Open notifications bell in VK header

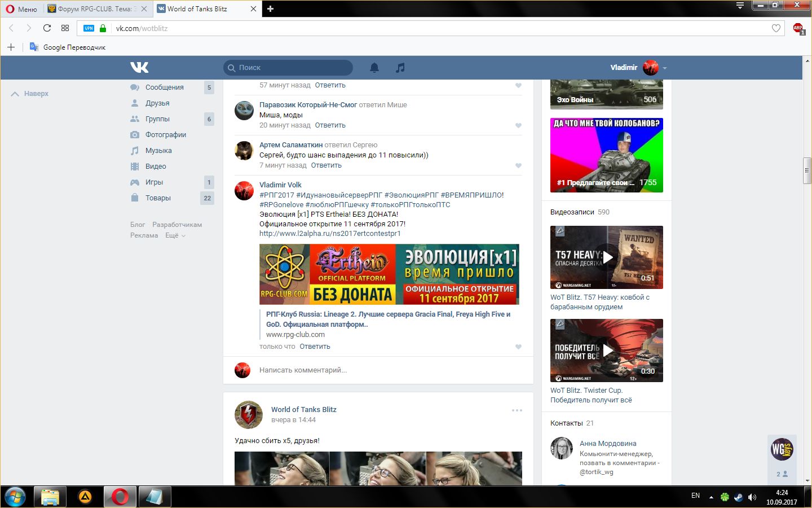(x=374, y=68)
